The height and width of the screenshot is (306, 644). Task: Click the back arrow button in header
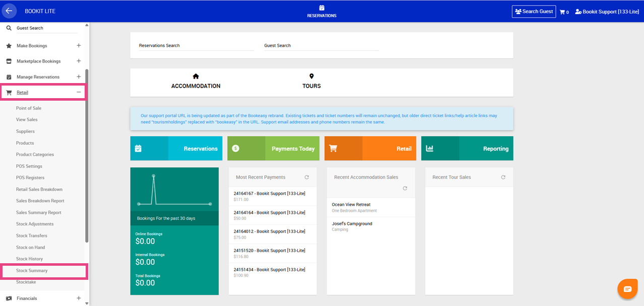(x=9, y=11)
